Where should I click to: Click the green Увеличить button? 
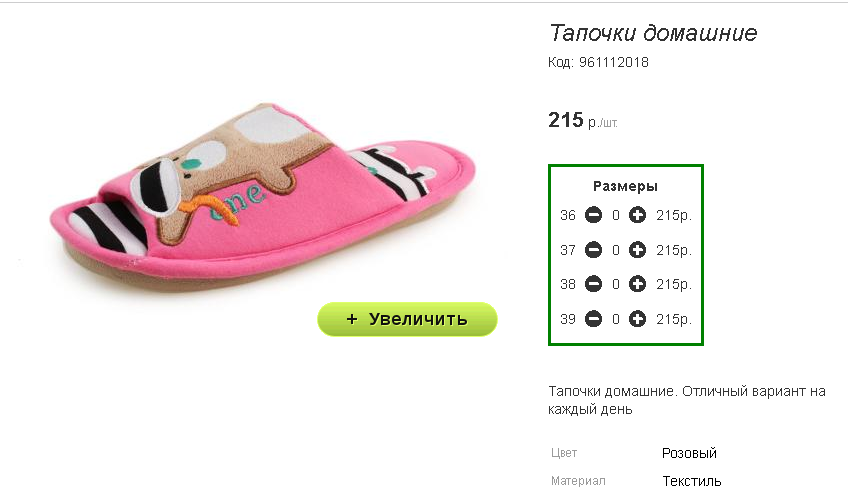point(407,319)
